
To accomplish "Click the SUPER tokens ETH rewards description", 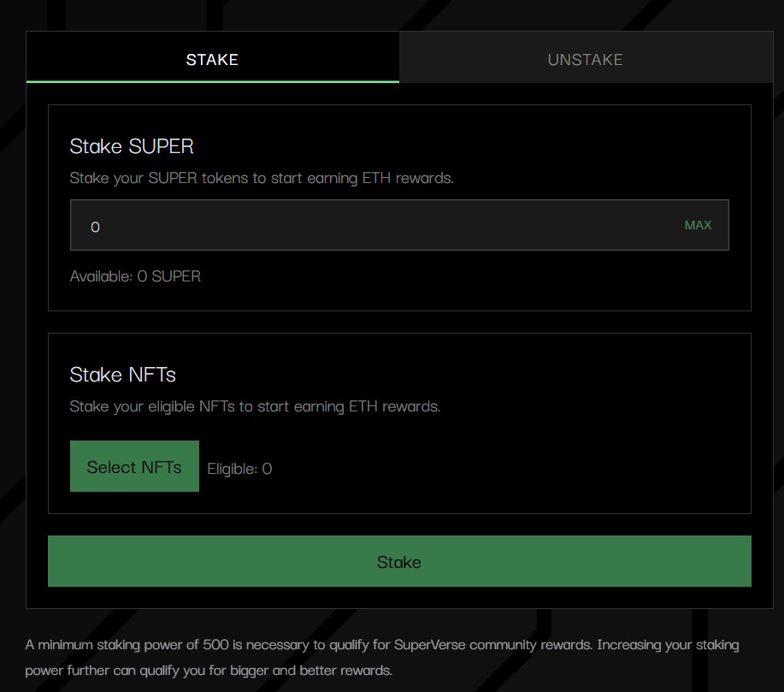I will (261, 179).
